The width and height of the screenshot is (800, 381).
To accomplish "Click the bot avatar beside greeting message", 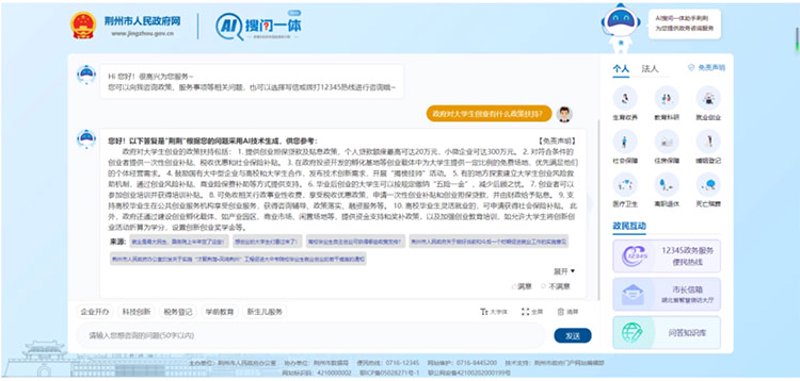I will pos(86,74).
